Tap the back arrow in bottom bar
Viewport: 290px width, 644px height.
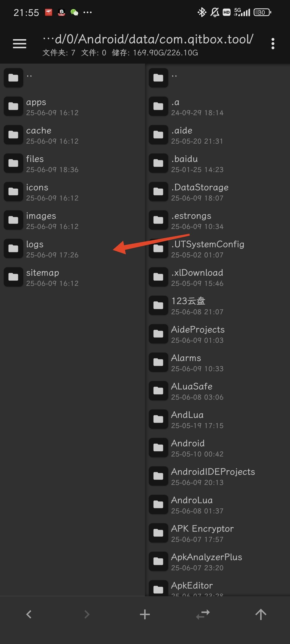29,614
